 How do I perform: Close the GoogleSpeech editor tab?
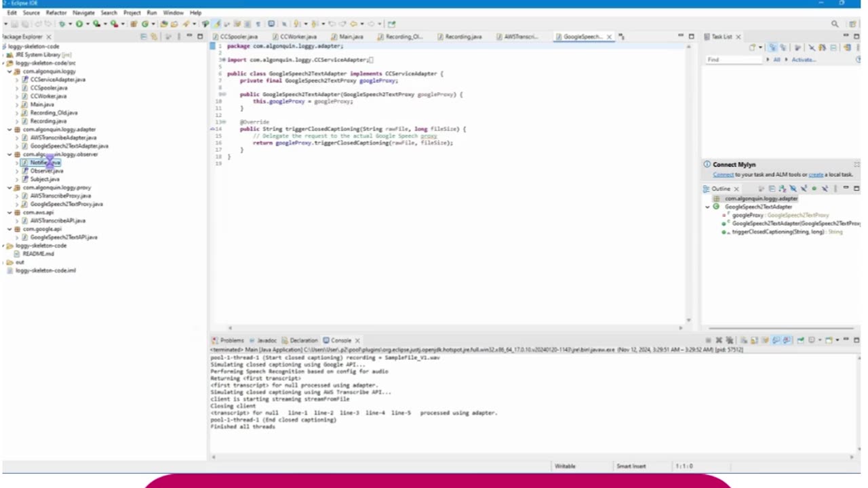point(609,37)
